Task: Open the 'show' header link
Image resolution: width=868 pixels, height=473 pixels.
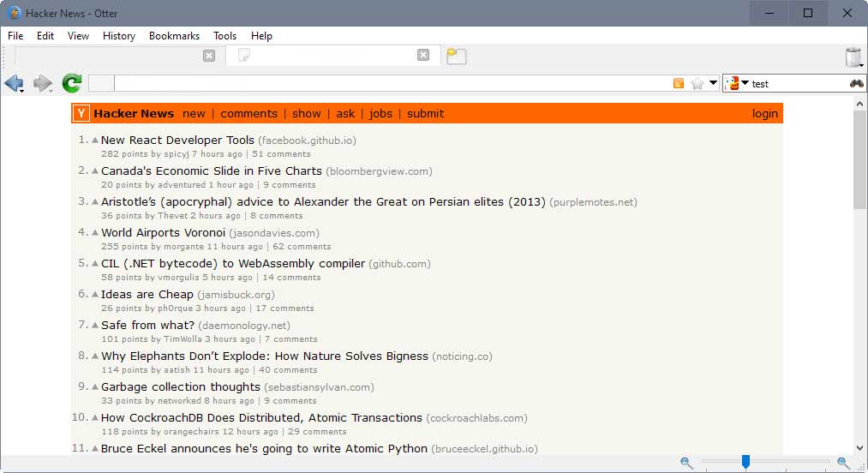Action: point(307,114)
